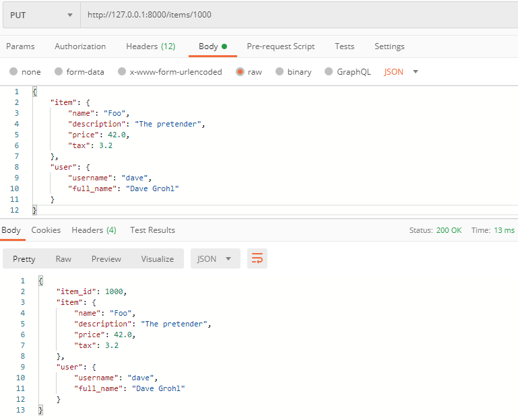Open request Headers (12) tab
The height and width of the screenshot is (420, 518).
(x=150, y=46)
